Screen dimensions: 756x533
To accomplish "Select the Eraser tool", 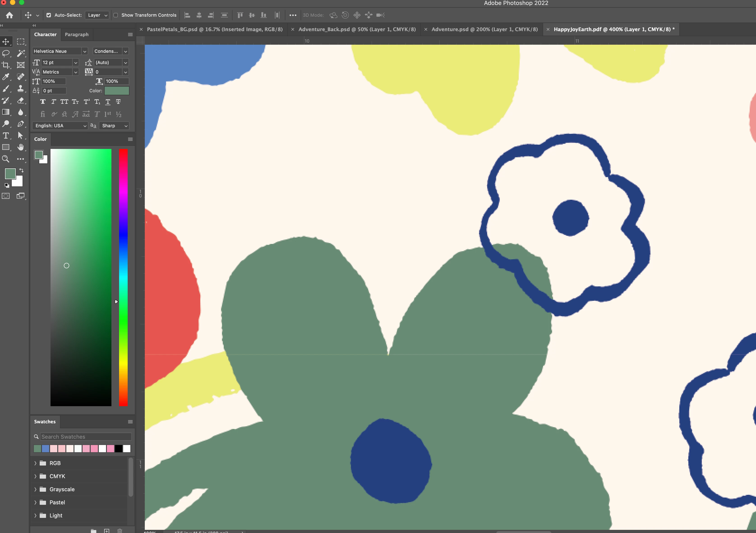I will coord(21,100).
